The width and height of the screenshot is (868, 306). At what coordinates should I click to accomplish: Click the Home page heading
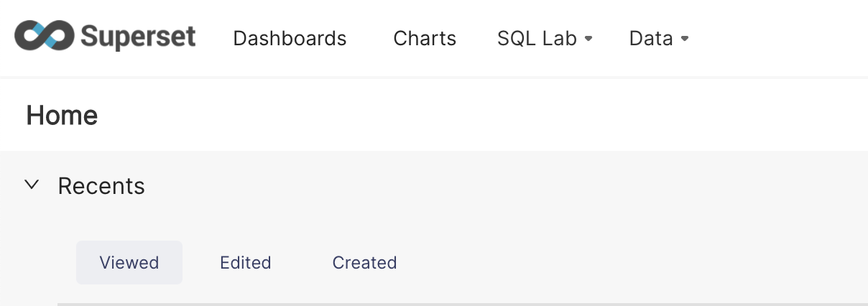(62, 115)
